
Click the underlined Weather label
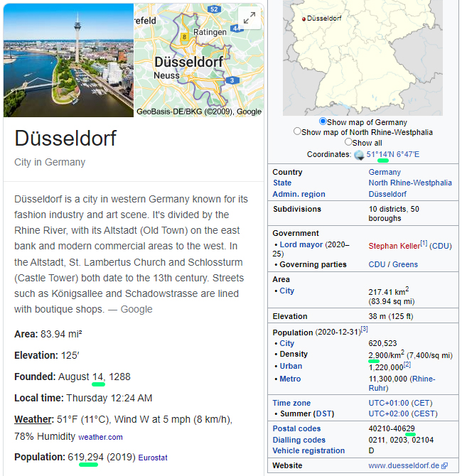tap(33, 419)
